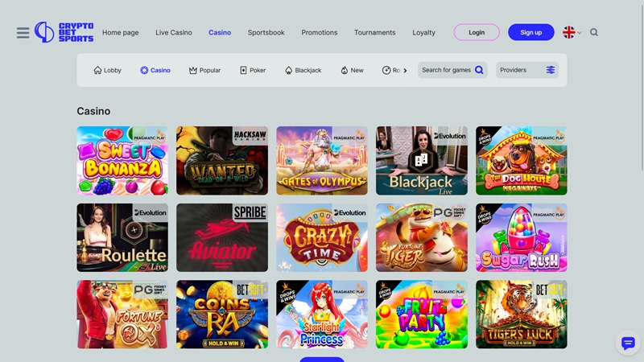The width and height of the screenshot is (644, 362).
Task: Open Blackjack Live game
Action: pyautogui.click(x=422, y=160)
